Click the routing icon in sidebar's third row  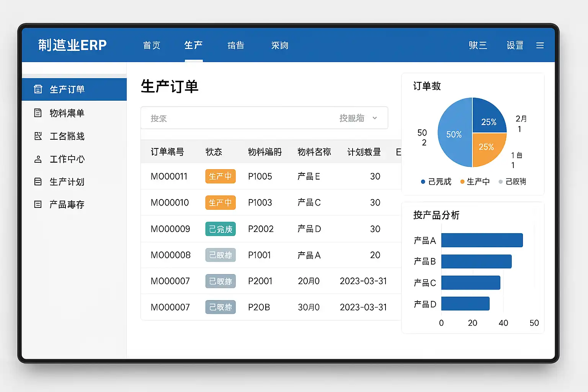click(x=38, y=136)
